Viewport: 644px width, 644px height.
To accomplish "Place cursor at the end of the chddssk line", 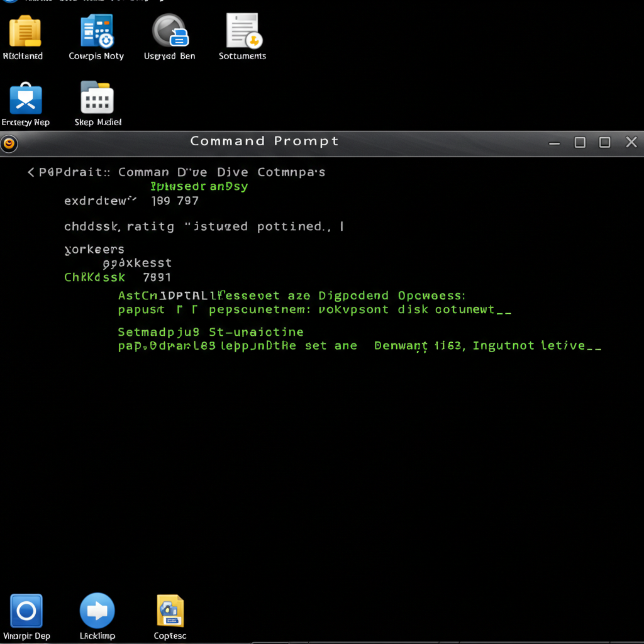I will (x=342, y=226).
